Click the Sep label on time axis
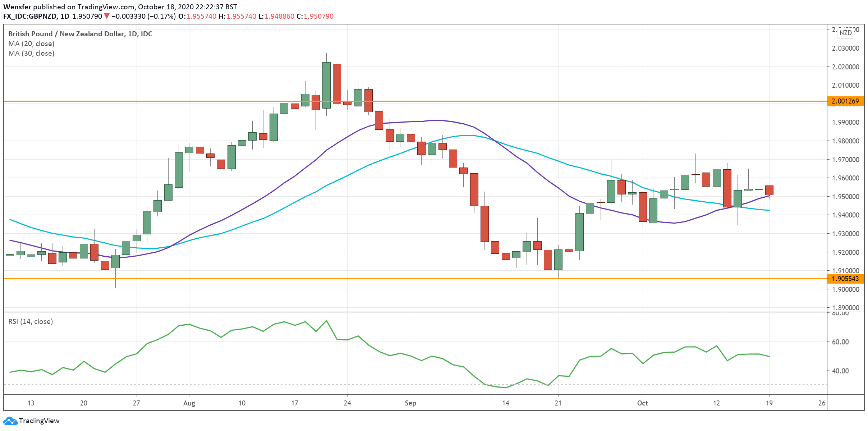This screenshot has height=431, width=868. pyautogui.click(x=410, y=403)
